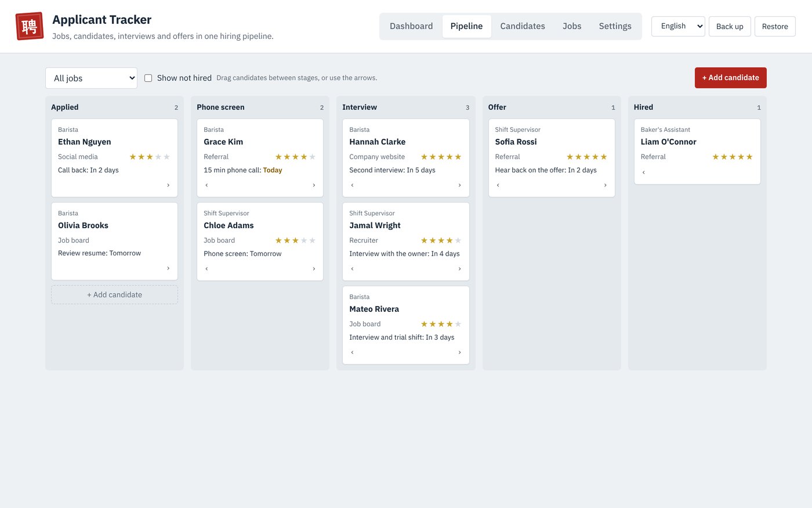Open the Mateo Rivera name text
This screenshot has height=508, width=812.
(374, 309)
